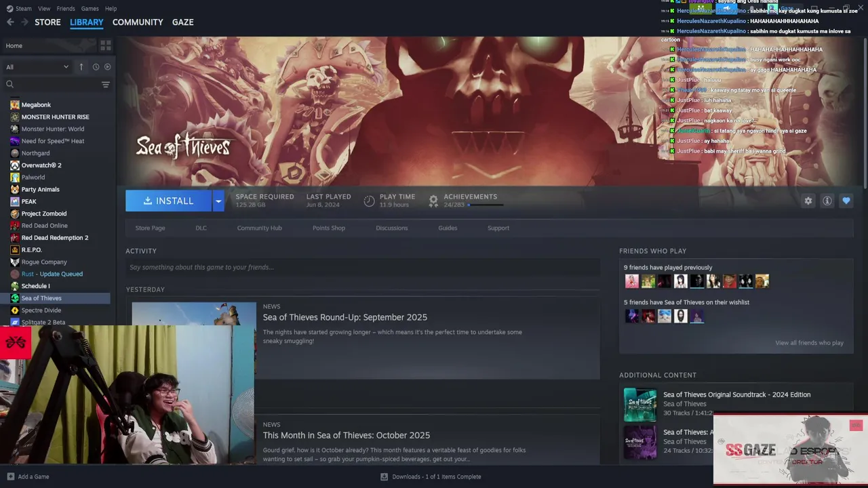Open the Games menu
The height and width of the screenshot is (488, 868).
coord(90,9)
